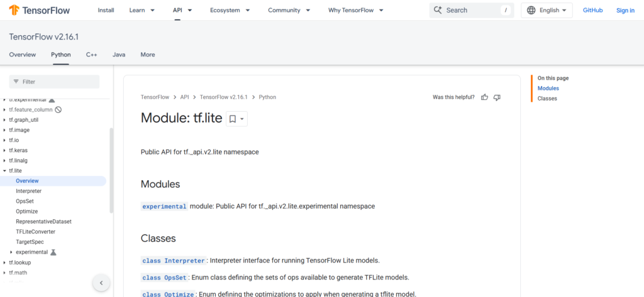Click TensorFlow v2.16.1 breadcrumb link
Screen dimensions: 644x297
point(224,97)
